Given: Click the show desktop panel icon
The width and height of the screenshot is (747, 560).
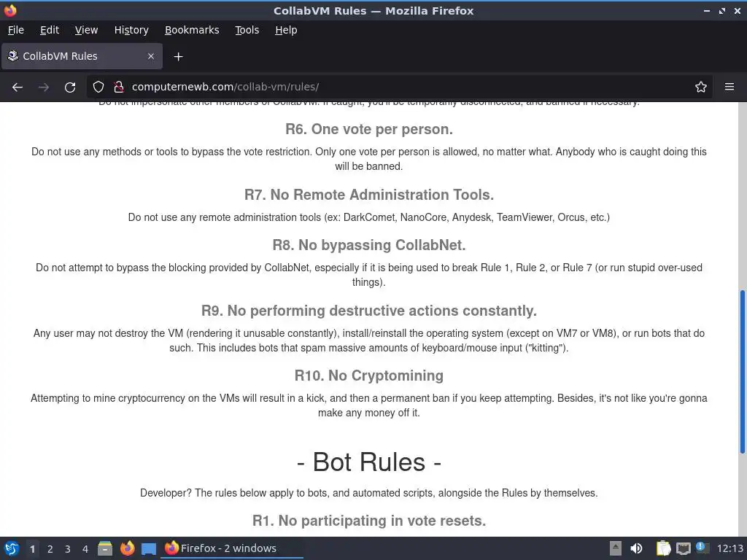Looking at the screenshot, I should coord(149,548).
